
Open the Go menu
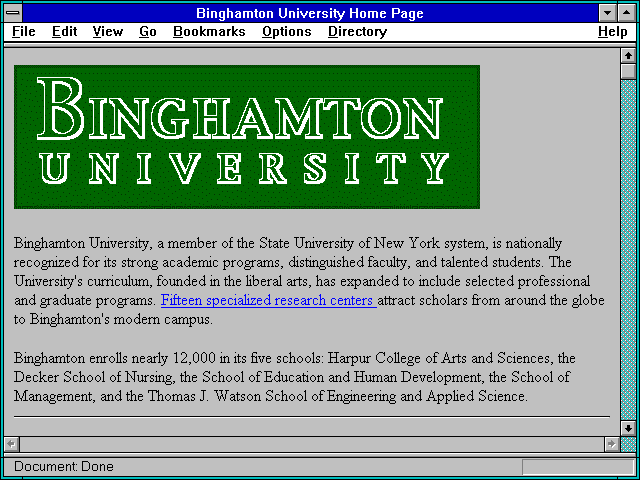click(147, 32)
